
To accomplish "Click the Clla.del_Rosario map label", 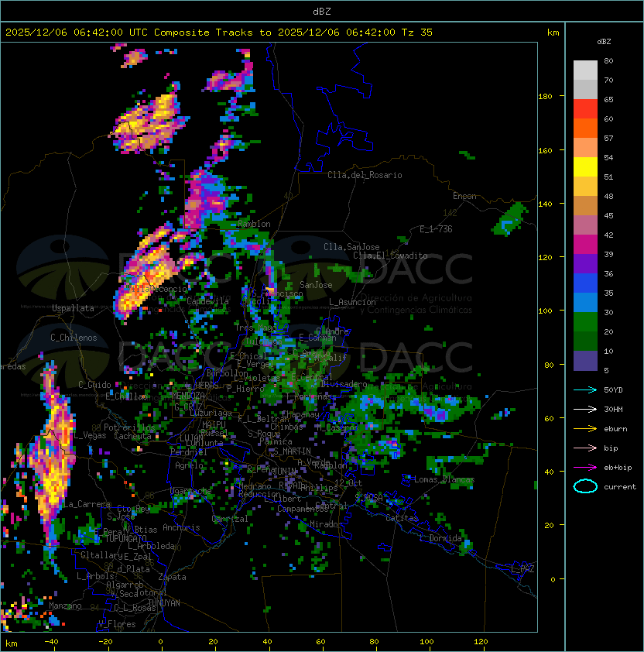I will click(x=365, y=175).
